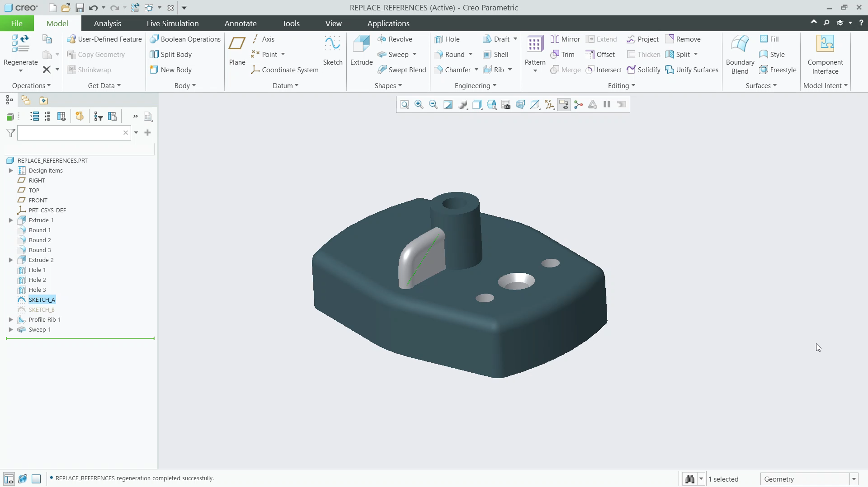This screenshot has height=487, width=868.
Task: Select the Revolve tool
Action: point(395,39)
